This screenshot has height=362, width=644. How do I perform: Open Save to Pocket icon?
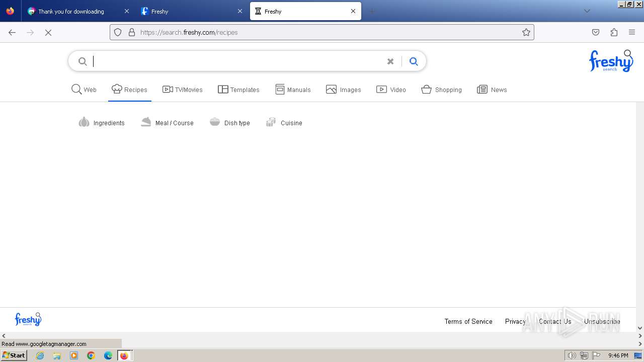[596, 32]
